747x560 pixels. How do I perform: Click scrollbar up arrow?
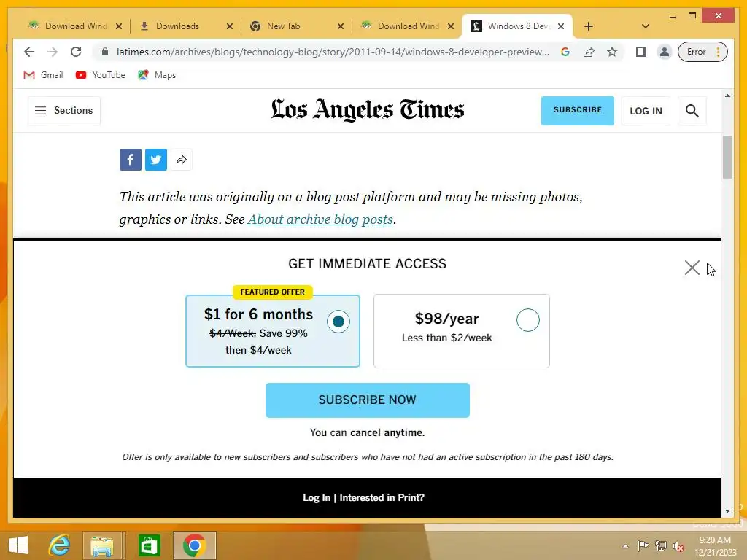click(x=727, y=96)
